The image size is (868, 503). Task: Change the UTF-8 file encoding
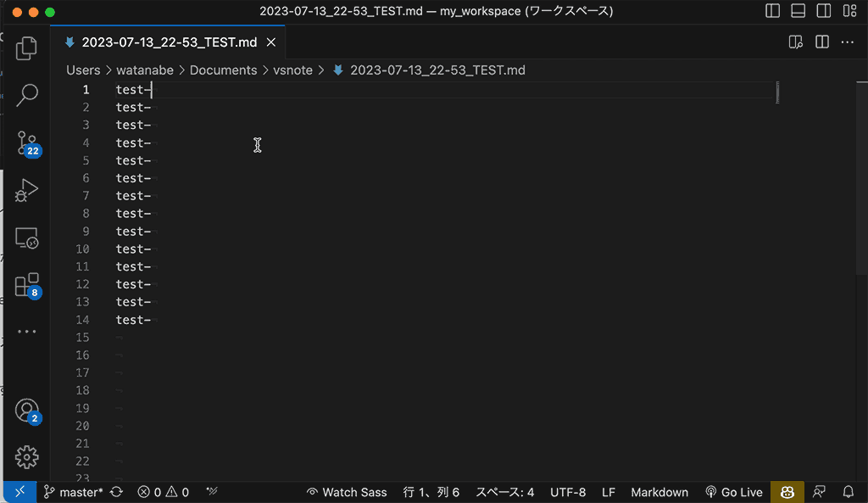point(568,492)
